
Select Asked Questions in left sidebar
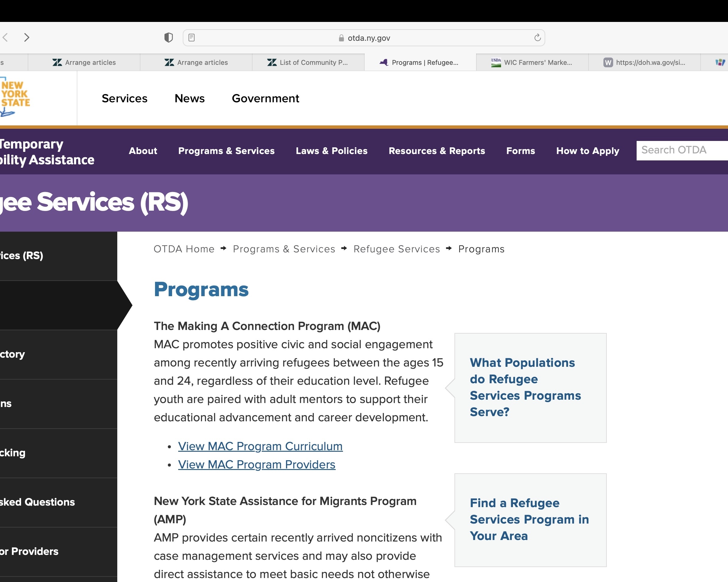(37, 502)
